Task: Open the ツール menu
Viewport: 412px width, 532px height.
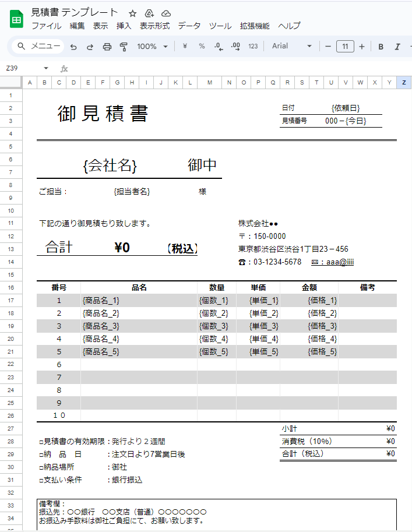Action: (x=220, y=26)
